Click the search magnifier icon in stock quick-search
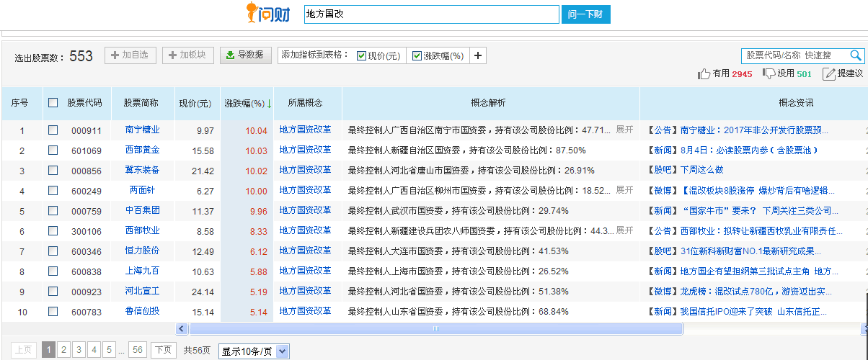Image resolution: width=868 pixels, height=360 pixels. pos(856,55)
